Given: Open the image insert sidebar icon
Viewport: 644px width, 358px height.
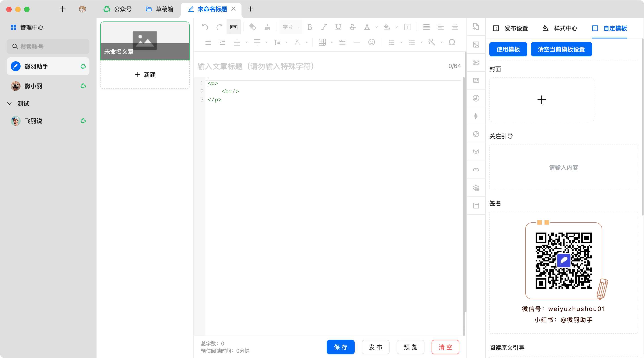Looking at the screenshot, I should click(476, 45).
